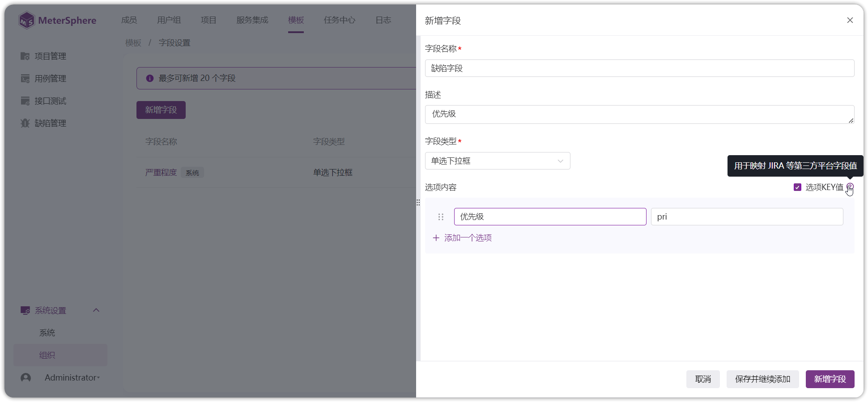Open 用例管理 in the sidebar
The width and height of the screenshot is (868, 402).
(43, 78)
